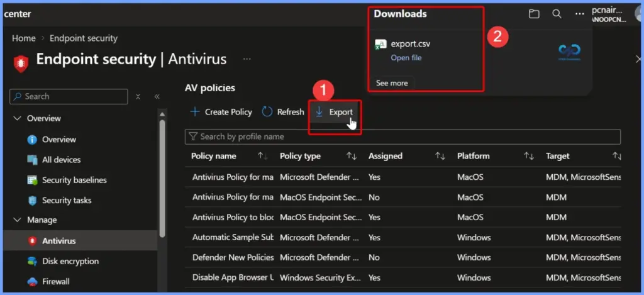Viewport: 644px width, 295px height.
Task: Open the Automatic Sample Sub policy
Action: 233,238
